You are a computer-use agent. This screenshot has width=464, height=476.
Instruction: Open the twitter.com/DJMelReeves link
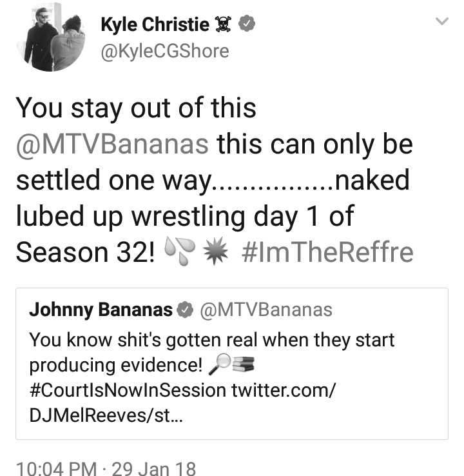[x=182, y=402]
